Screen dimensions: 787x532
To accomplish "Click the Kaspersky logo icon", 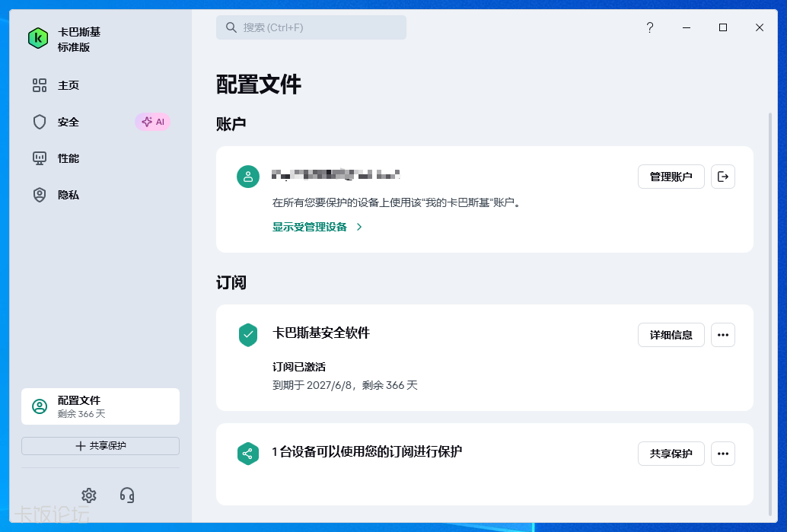I will [38, 39].
